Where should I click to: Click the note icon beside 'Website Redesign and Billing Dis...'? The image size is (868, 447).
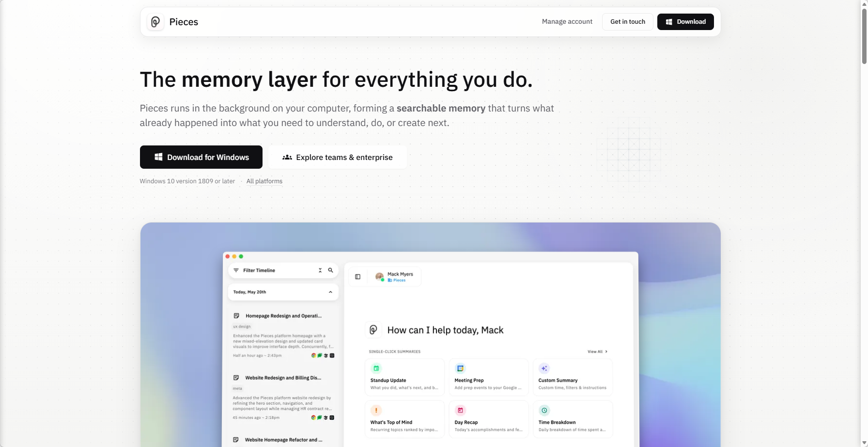pos(236,378)
